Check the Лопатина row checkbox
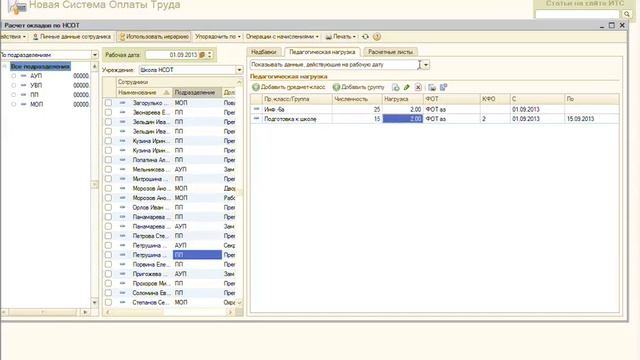 (x=108, y=160)
